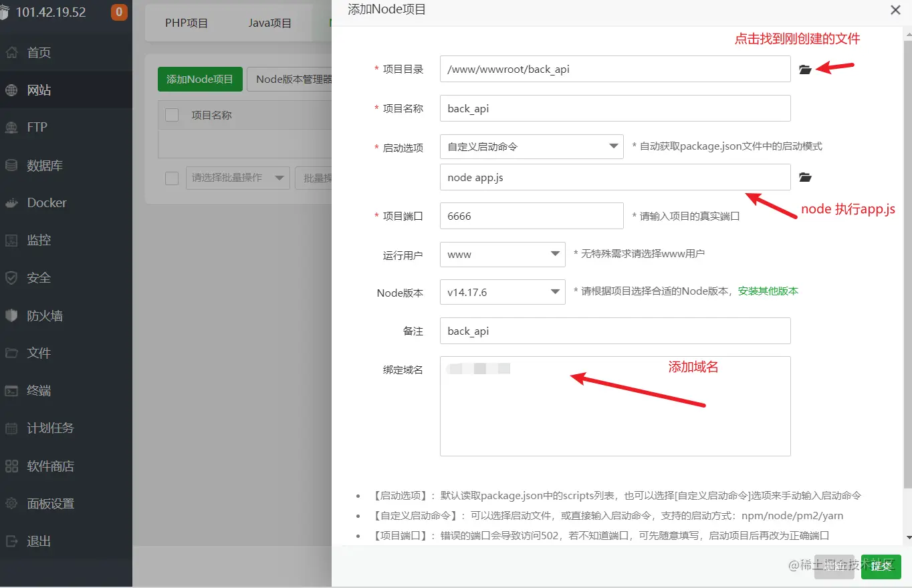Click the FTP sidebar icon

11,127
